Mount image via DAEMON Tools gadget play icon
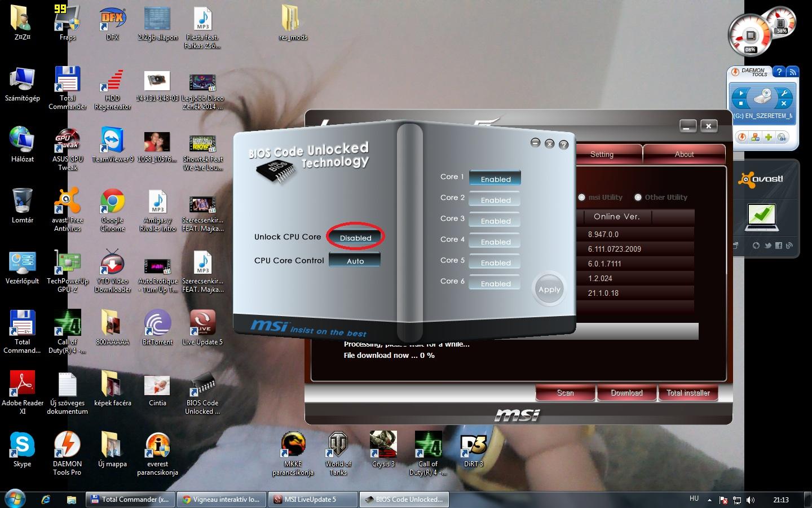Image resolution: width=812 pixels, height=508 pixels. coord(741,93)
